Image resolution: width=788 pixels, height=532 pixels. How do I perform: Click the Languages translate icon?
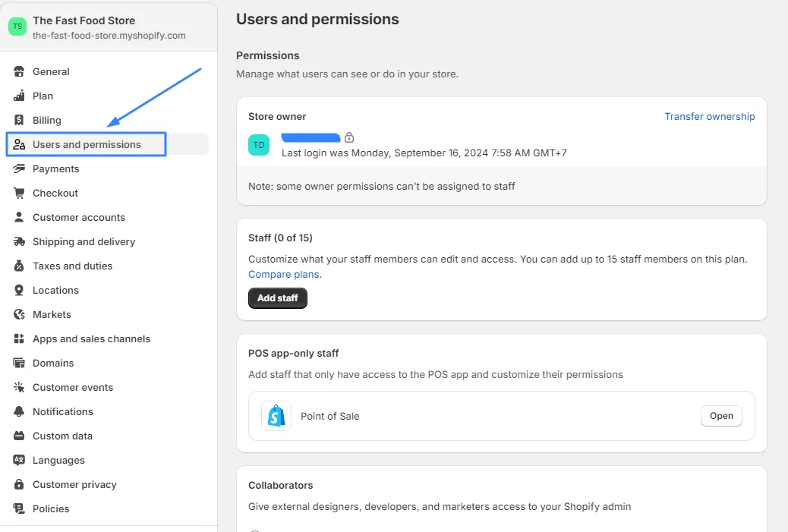click(x=19, y=460)
